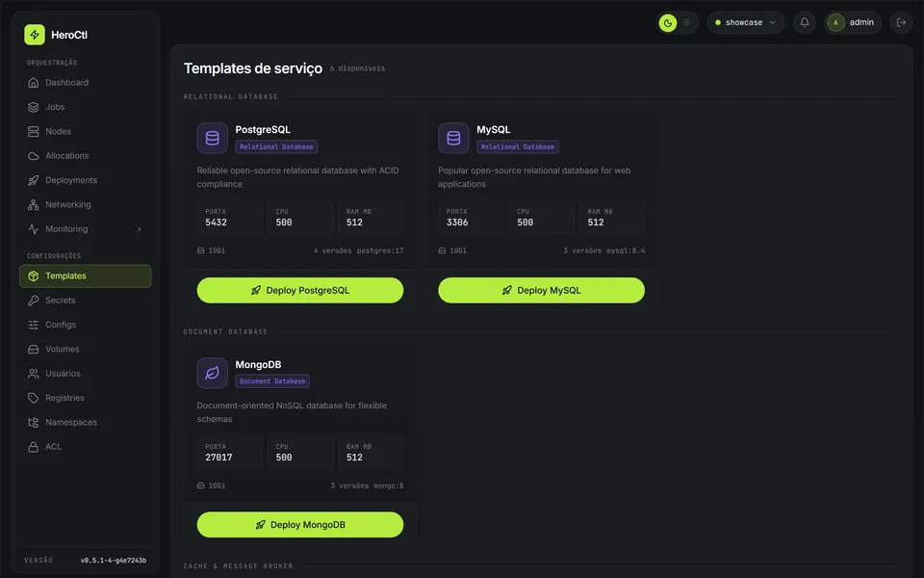Open the Secrets key icon
924x578 pixels.
pos(34,301)
